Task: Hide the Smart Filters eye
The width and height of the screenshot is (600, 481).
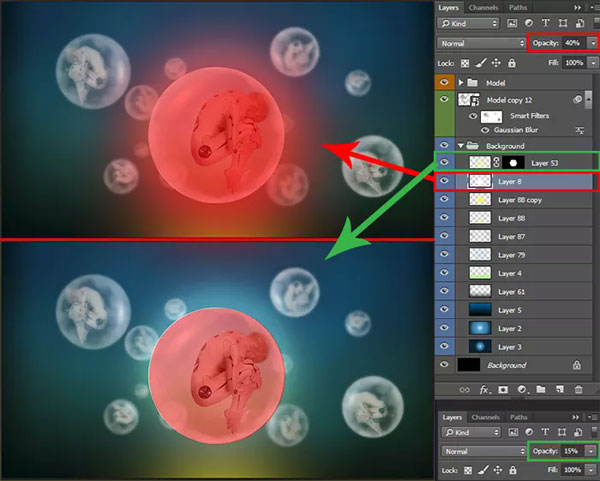Action: 473,116
